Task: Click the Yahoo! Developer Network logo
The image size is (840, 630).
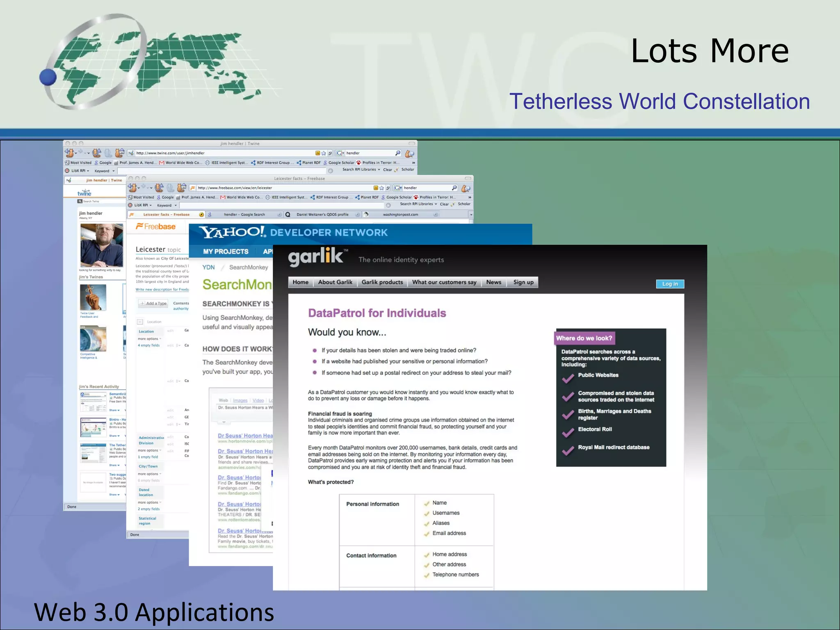Action: coord(293,232)
